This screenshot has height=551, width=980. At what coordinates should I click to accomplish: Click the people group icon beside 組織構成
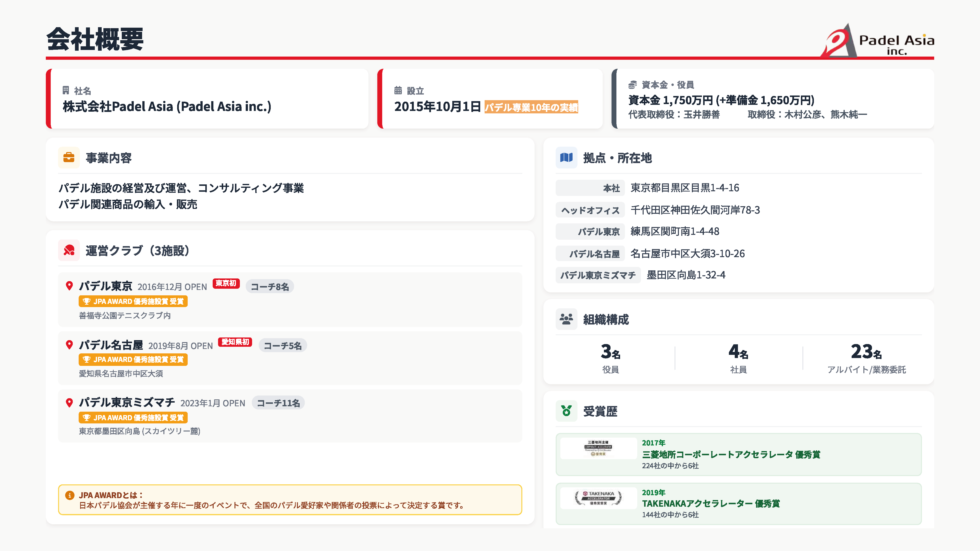click(566, 319)
